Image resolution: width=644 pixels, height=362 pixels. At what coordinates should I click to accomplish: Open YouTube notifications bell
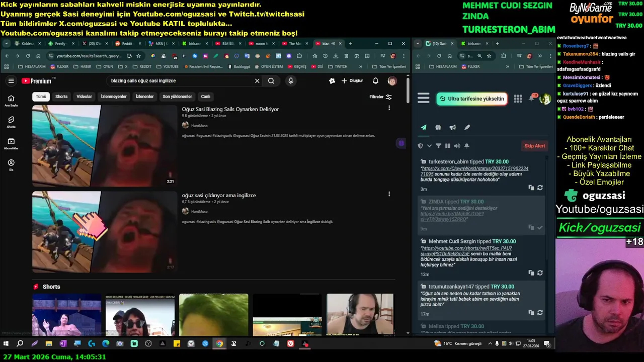[375, 81]
